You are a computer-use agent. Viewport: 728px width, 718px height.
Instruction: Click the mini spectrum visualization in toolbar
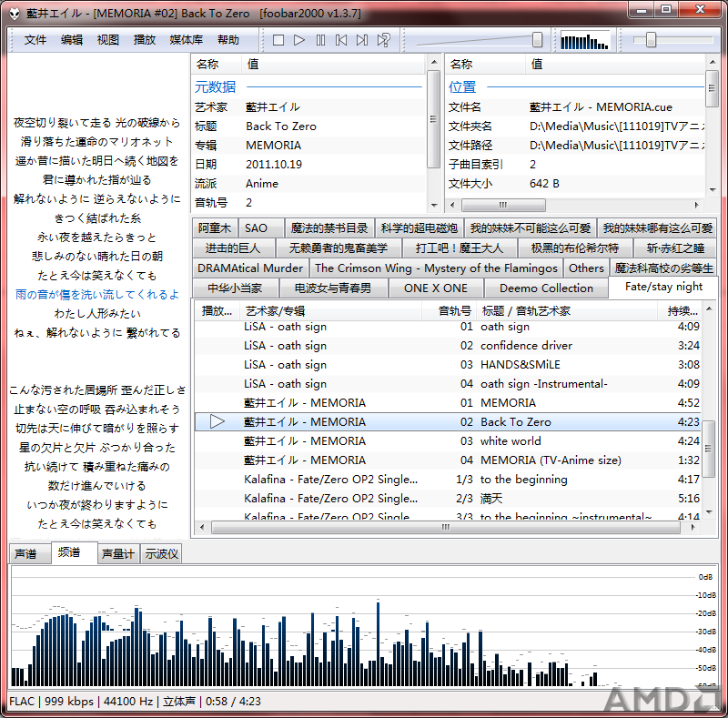pos(584,40)
